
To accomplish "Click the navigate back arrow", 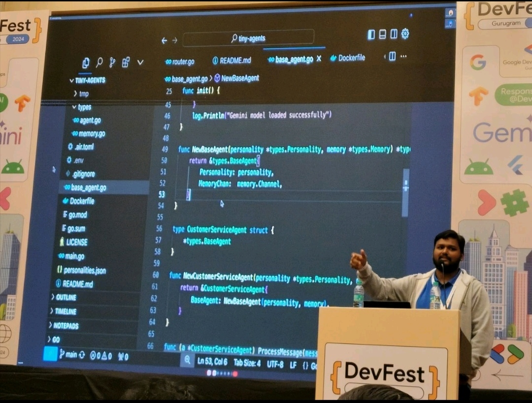I will coord(164,40).
